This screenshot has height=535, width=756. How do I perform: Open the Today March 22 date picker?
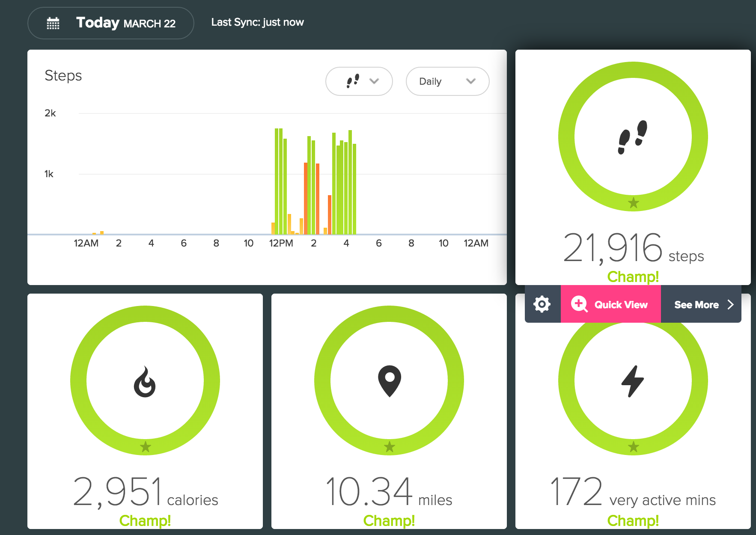pyautogui.click(x=110, y=23)
